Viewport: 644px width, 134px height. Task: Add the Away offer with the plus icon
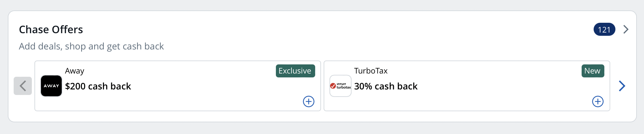pyautogui.click(x=308, y=101)
